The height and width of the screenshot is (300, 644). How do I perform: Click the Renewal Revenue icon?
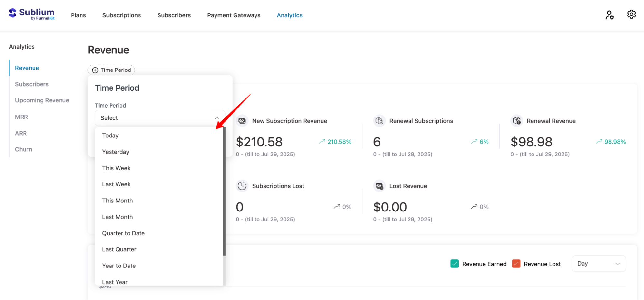tap(516, 121)
